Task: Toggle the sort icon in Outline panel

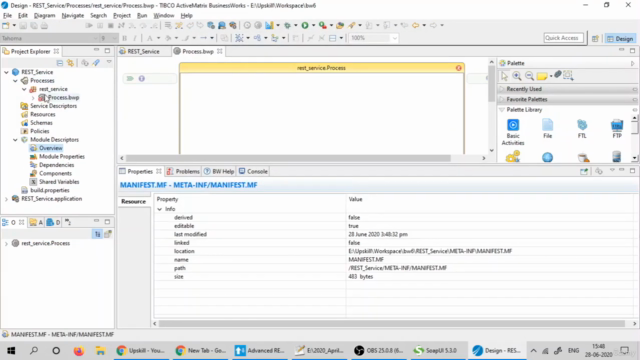Action: pos(97,234)
